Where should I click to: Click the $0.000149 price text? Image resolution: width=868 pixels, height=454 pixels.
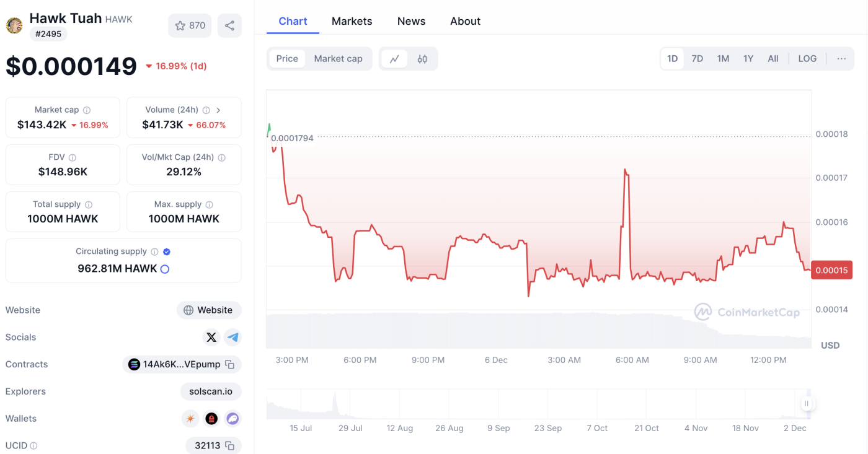[x=71, y=66]
